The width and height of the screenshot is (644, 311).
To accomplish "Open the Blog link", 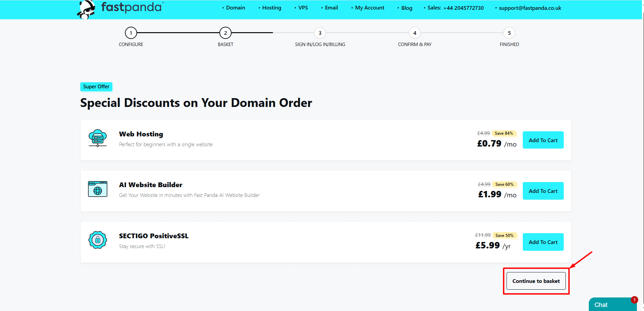I will click(x=407, y=8).
